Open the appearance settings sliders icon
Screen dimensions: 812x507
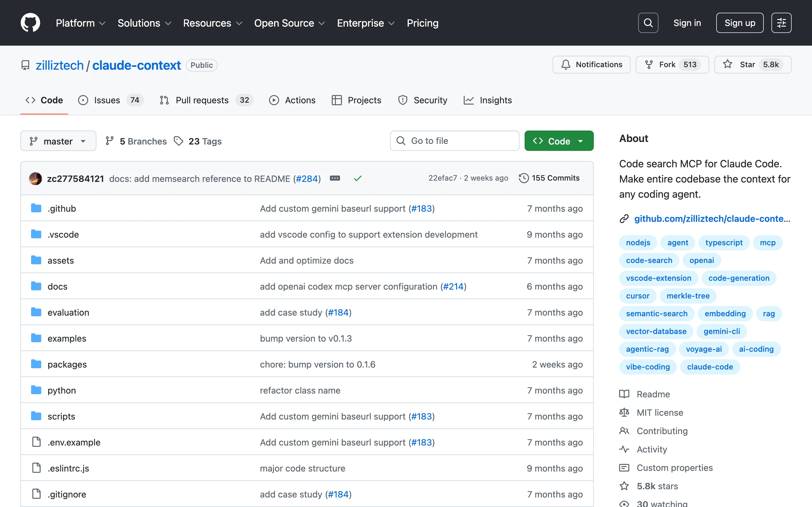coord(781,23)
